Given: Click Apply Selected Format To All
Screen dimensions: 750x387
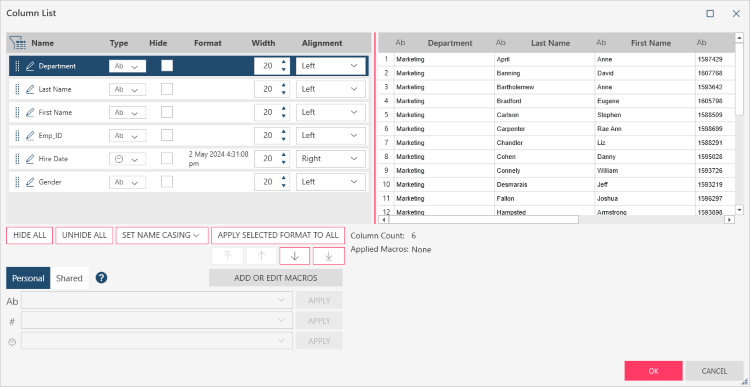Looking at the screenshot, I should click(x=278, y=235).
